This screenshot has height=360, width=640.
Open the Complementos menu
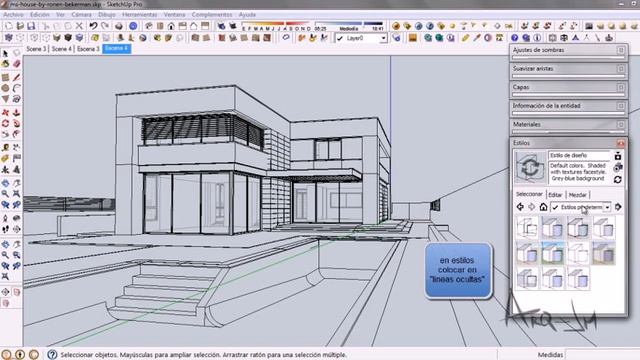pos(212,14)
